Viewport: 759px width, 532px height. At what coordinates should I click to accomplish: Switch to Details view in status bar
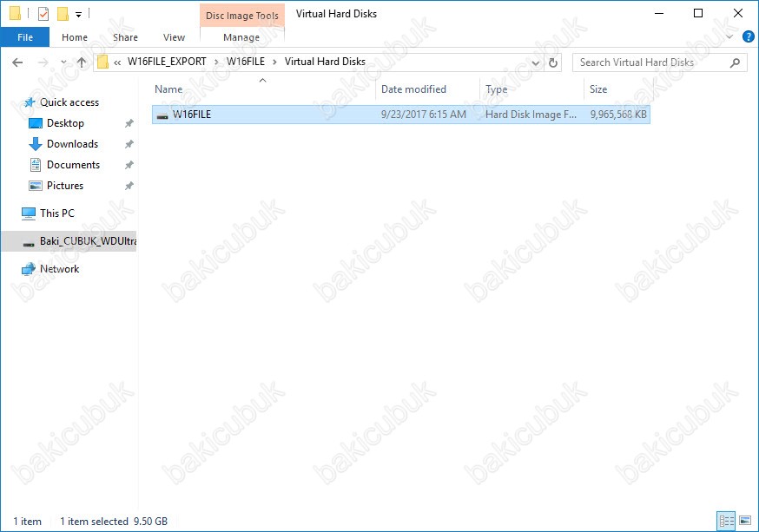click(726, 521)
